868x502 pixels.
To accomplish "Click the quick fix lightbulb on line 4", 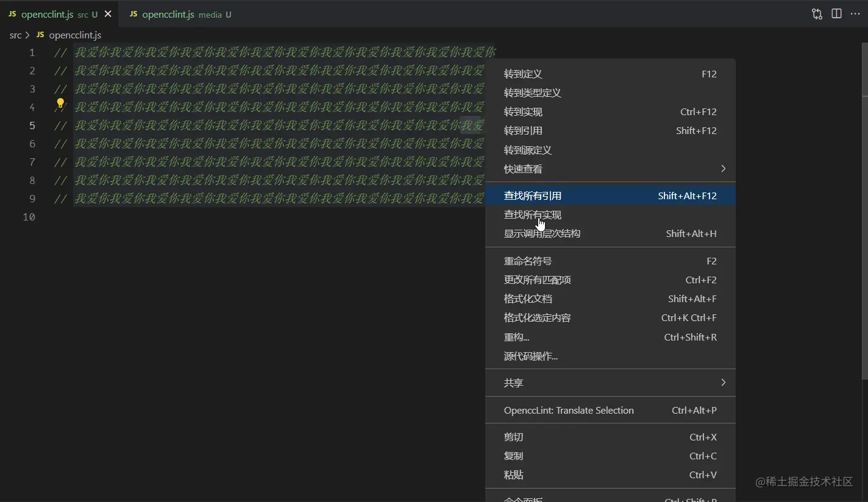I will pyautogui.click(x=60, y=105).
